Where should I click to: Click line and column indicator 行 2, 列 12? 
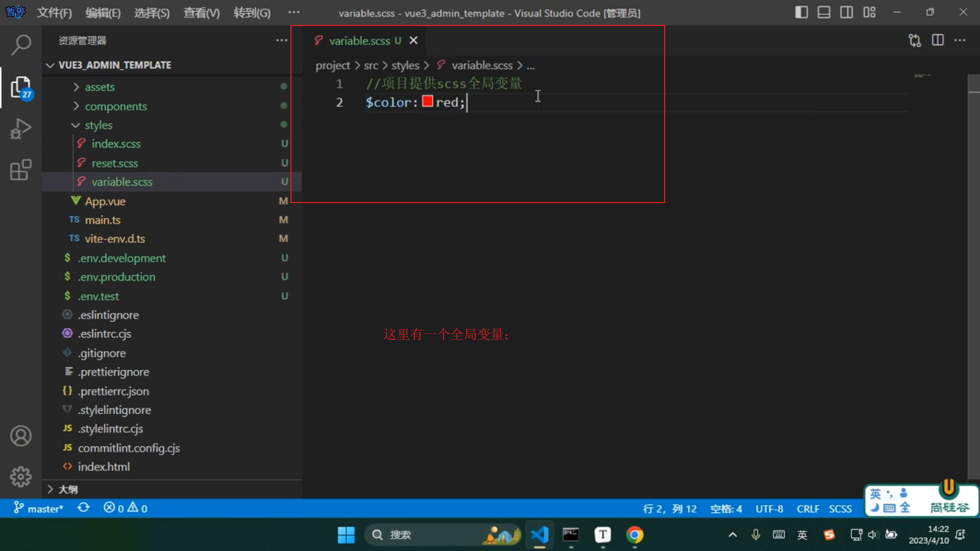tap(670, 509)
